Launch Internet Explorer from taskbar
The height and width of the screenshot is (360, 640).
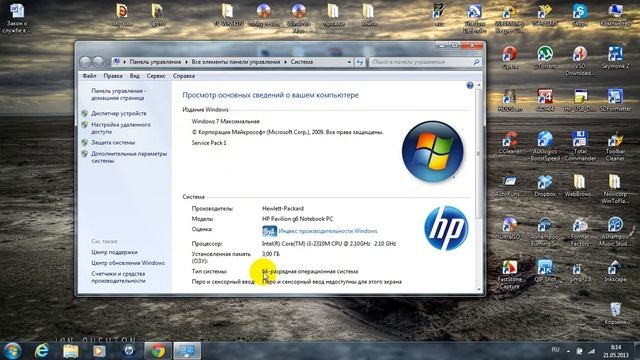pyautogui.click(x=42, y=351)
